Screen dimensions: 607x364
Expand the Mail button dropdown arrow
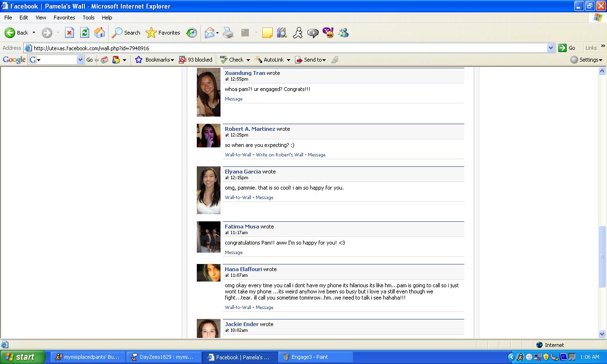click(x=217, y=33)
